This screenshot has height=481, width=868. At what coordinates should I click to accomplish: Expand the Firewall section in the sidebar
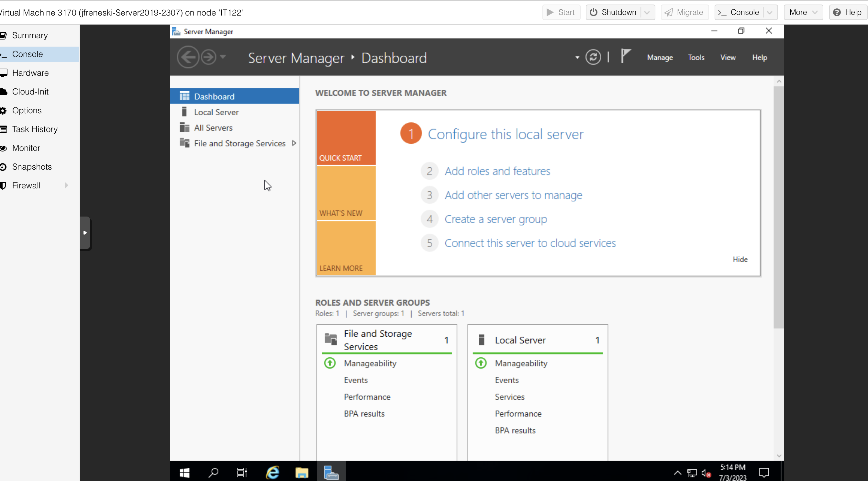click(66, 185)
